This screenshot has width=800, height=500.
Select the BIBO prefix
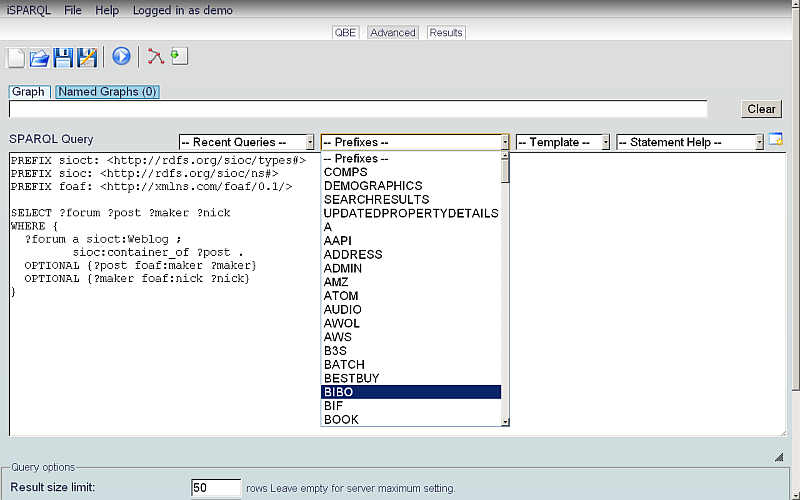(x=411, y=392)
